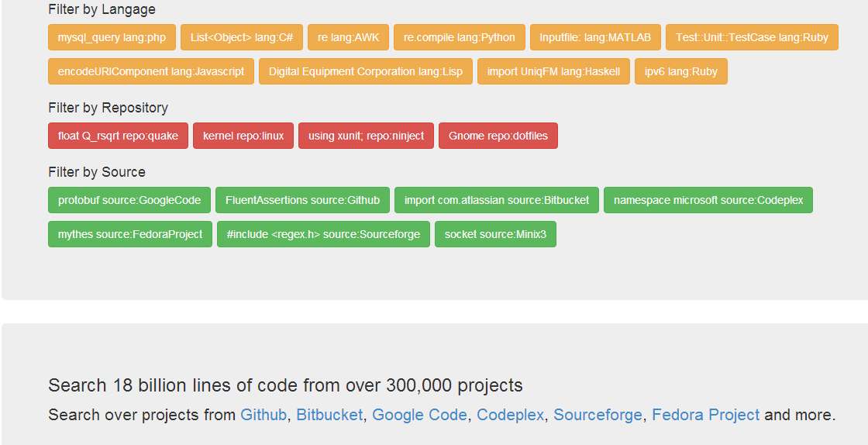
Task: Choose the Gnome repo:dotfiles button
Action: (x=498, y=136)
